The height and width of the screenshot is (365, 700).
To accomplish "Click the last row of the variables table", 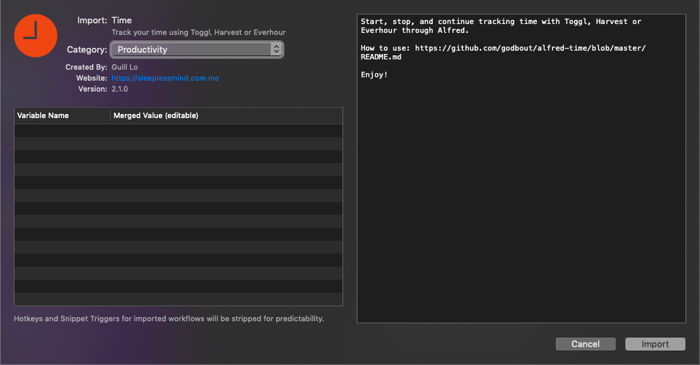I will click(x=179, y=299).
